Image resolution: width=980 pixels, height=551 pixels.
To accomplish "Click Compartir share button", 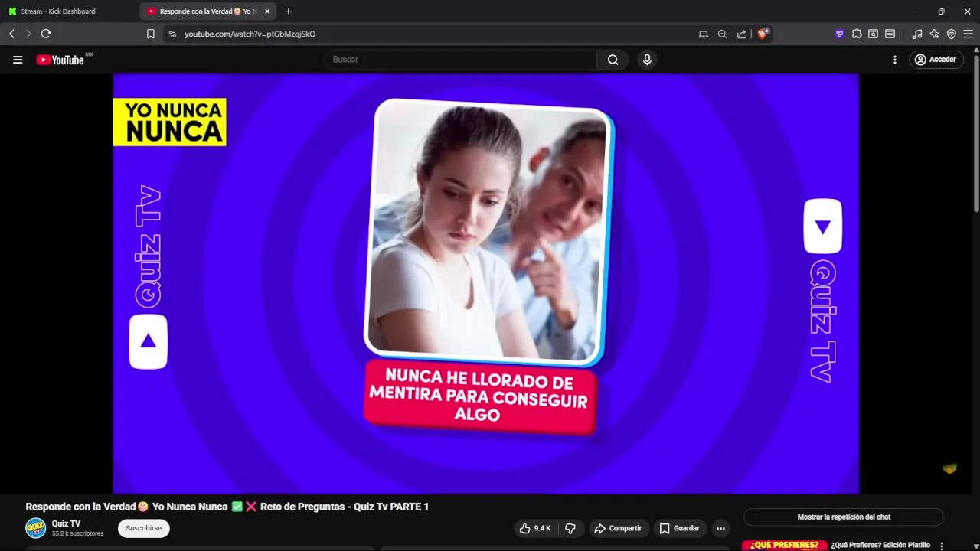I will point(618,528).
